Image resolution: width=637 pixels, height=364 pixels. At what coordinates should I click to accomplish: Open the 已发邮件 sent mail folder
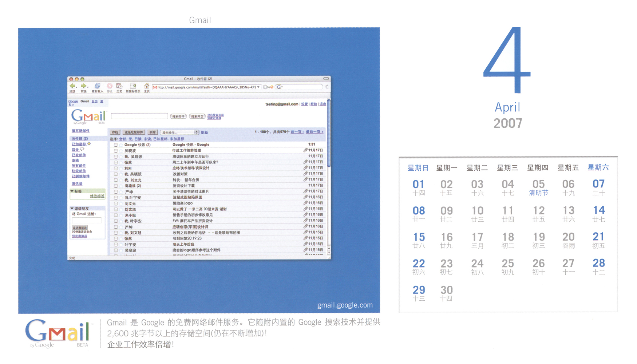pos(79,155)
